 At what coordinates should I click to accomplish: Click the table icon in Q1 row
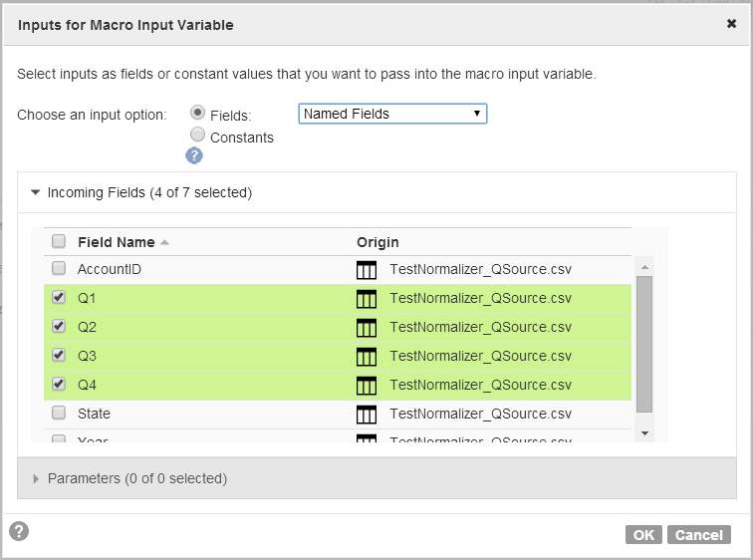click(x=366, y=299)
